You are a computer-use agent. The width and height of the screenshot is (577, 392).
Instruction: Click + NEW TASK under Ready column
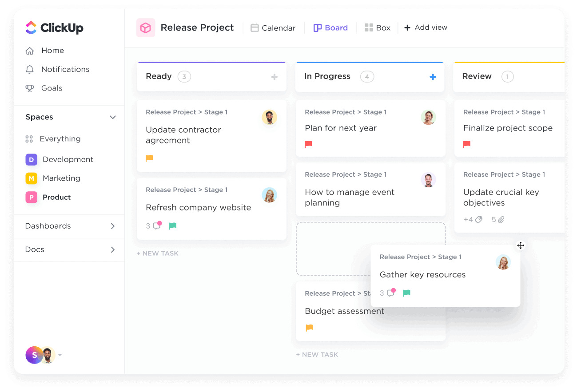(x=157, y=253)
